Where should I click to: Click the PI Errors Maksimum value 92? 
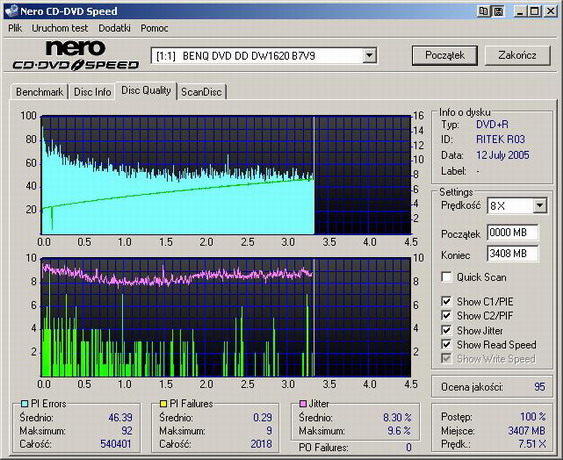(x=127, y=431)
